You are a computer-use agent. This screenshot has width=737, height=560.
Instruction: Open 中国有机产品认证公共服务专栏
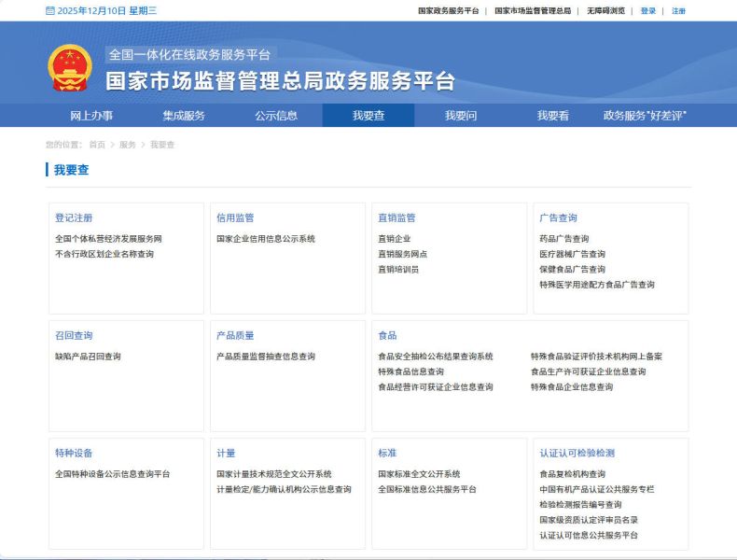click(x=597, y=489)
